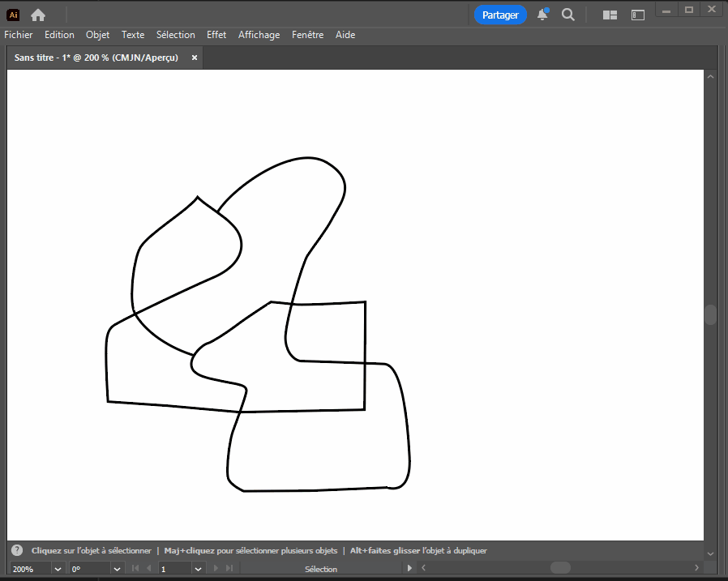Click the vertical scrollbar thumb
This screenshot has width=728, height=581.
(x=710, y=314)
